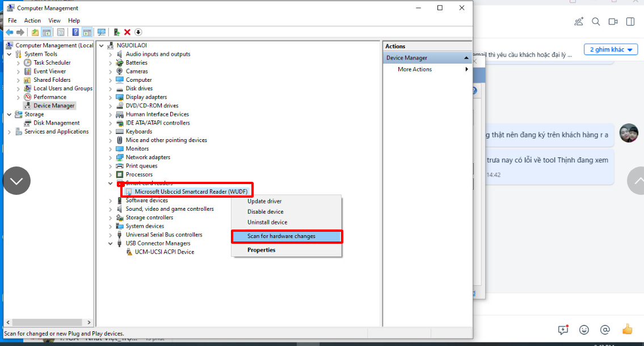Expand Audio inputs and outputs category
The height and width of the screenshot is (346, 644).
(x=110, y=55)
